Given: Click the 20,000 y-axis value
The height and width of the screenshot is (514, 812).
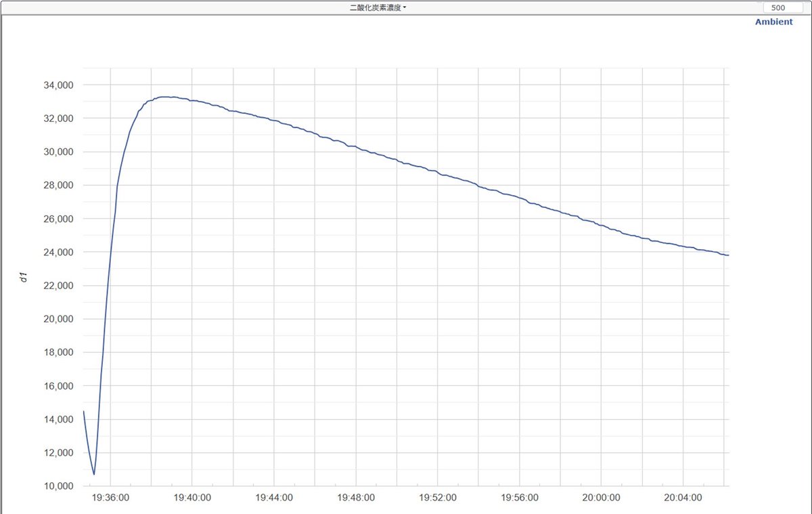Looking at the screenshot, I should (58, 319).
